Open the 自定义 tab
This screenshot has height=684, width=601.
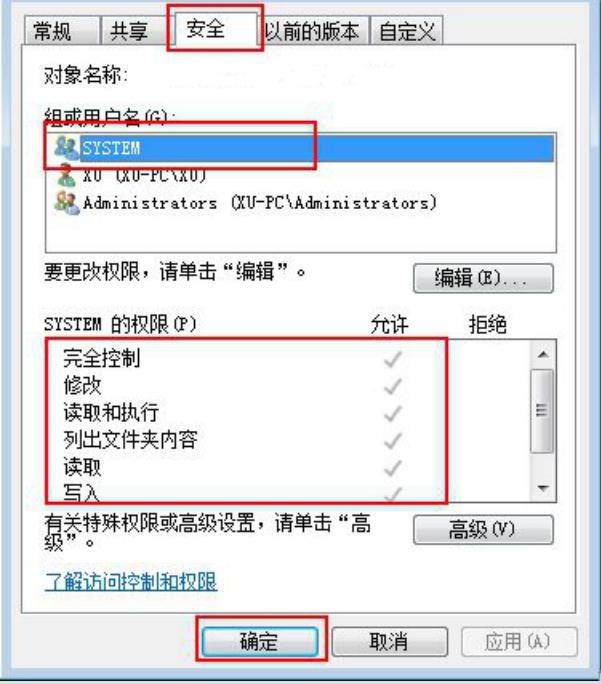[x=407, y=31]
